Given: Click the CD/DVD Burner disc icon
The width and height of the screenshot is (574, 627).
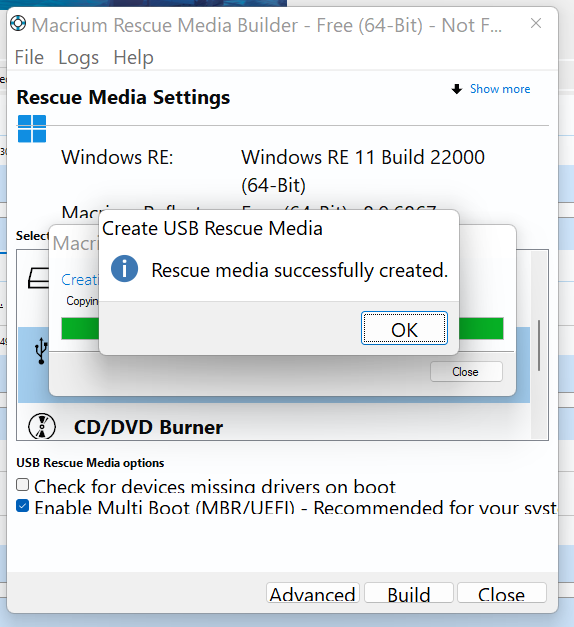Looking at the screenshot, I should [x=42, y=426].
